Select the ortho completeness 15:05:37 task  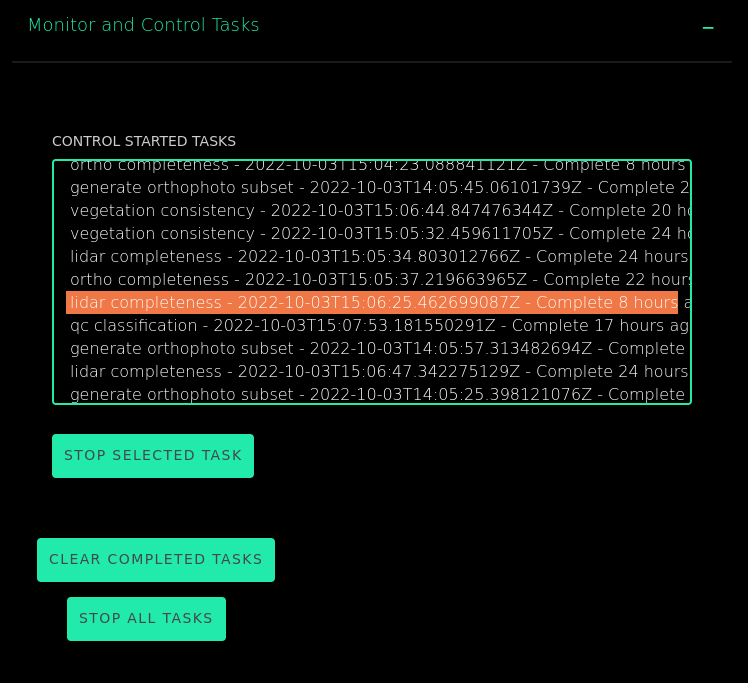370,280
